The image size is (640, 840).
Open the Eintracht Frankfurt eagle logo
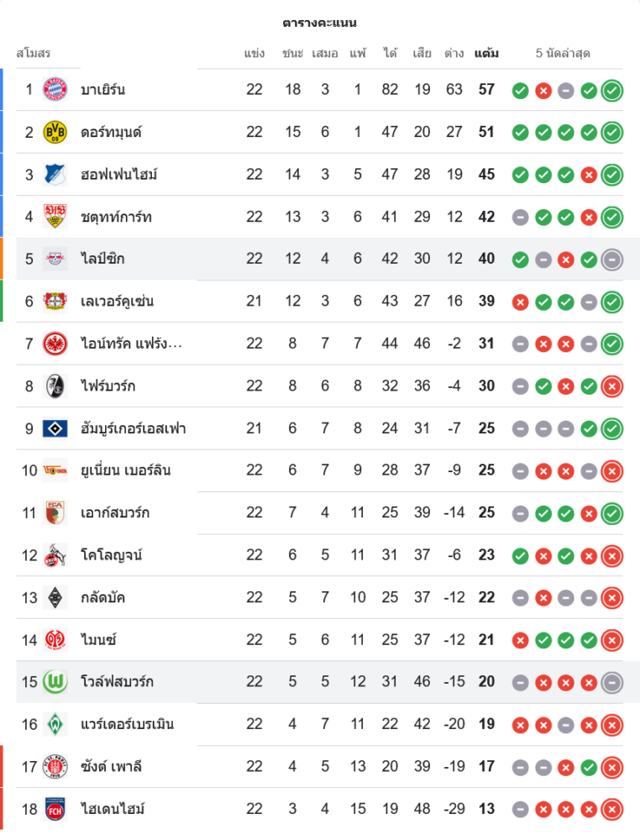[x=55, y=343]
